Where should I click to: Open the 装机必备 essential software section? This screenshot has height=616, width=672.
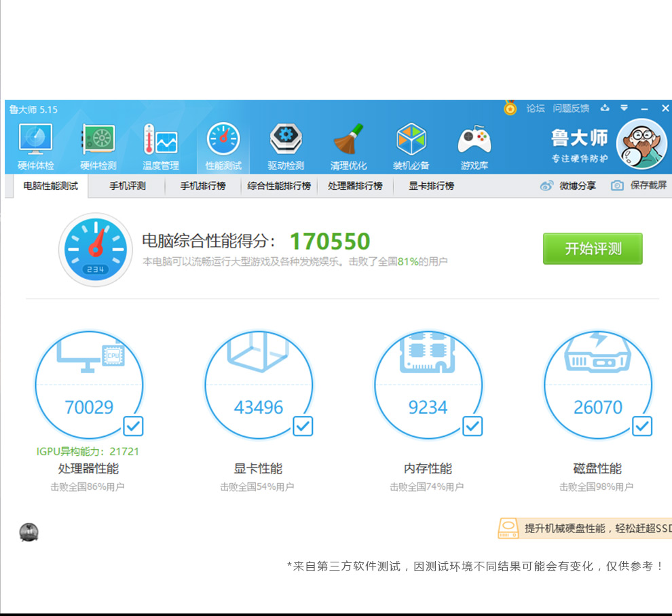point(411,147)
